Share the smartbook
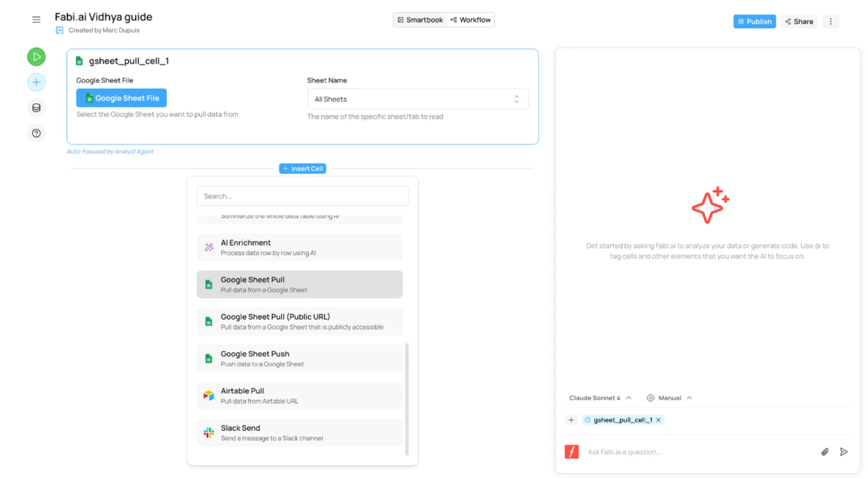The width and height of the screenshot is (868, 479). pos(799,22)
